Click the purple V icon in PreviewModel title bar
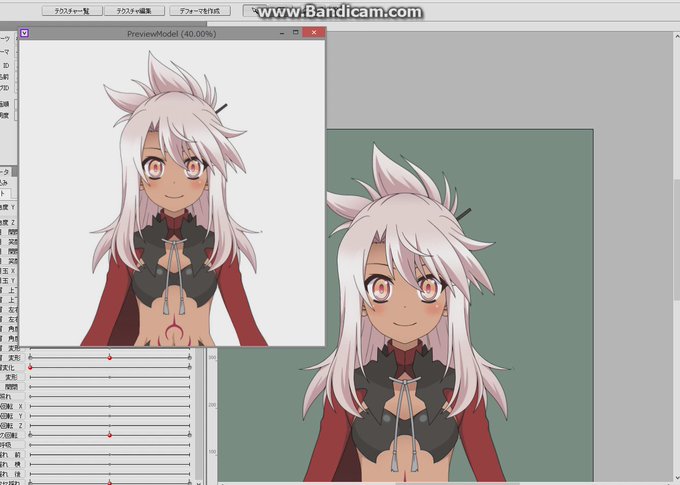 (x=24, y=33)
